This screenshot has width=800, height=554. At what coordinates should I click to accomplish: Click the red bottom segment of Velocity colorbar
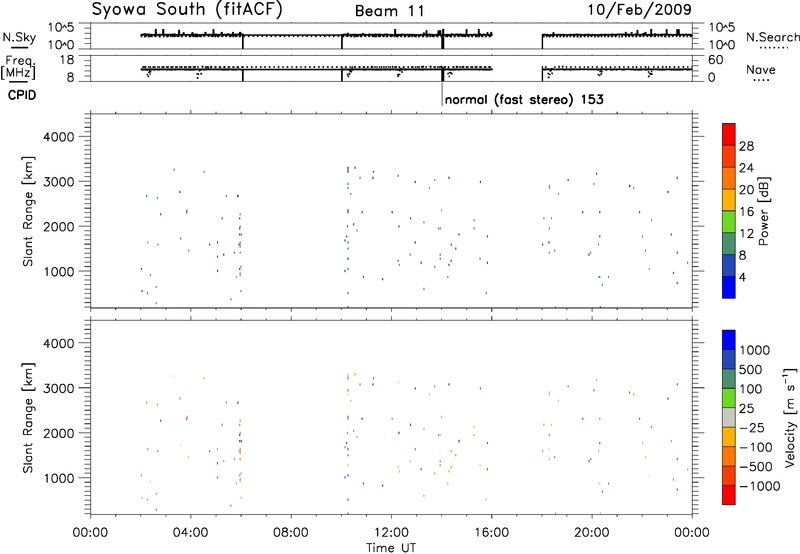click(x=729, y=495)
